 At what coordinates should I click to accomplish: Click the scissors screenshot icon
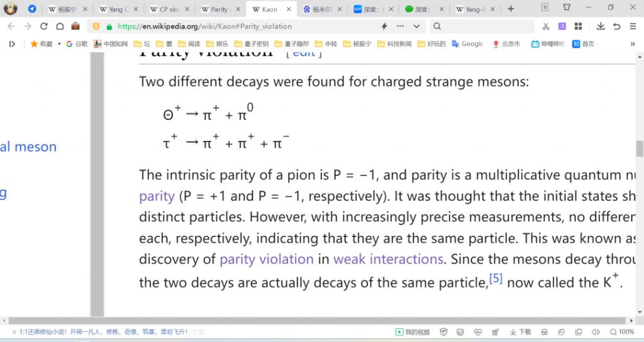(545, 26)
